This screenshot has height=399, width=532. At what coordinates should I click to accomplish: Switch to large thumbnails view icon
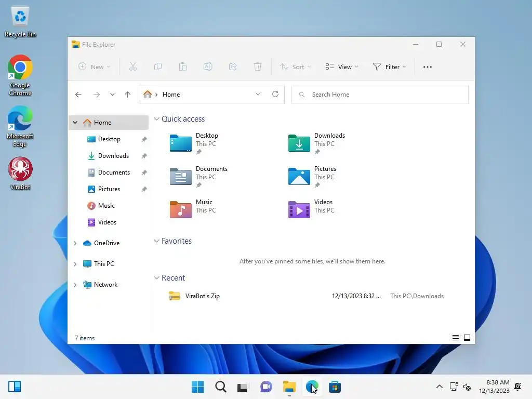[x=467, y=338]
